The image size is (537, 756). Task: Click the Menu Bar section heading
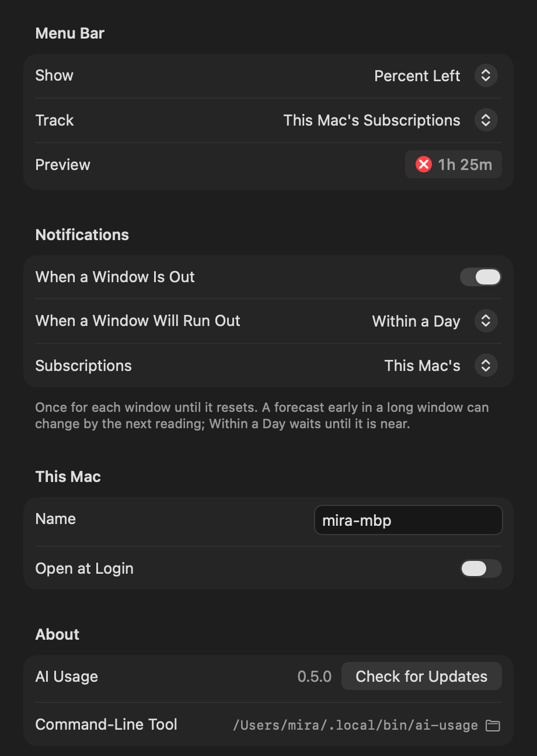pyautogui.click(x=70, y=33)
